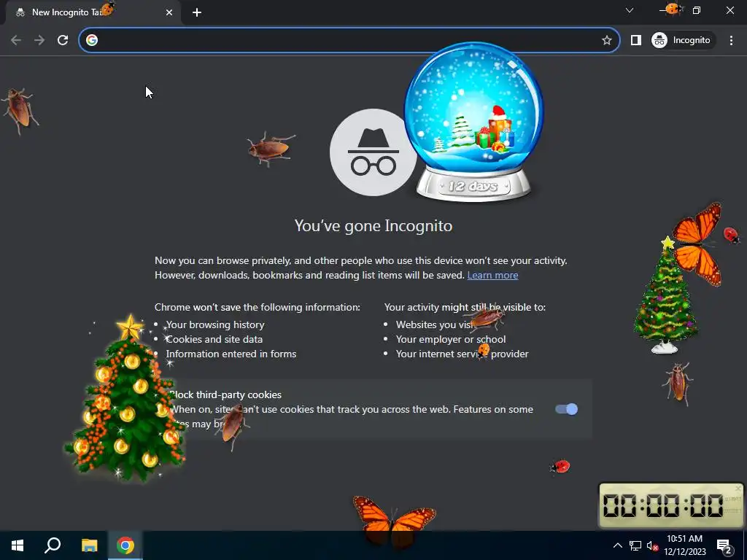Bookmark this tab with the star icon
The width and height of the screenshot is (747, 560).
pyautogui.click(x=606, y=41)
